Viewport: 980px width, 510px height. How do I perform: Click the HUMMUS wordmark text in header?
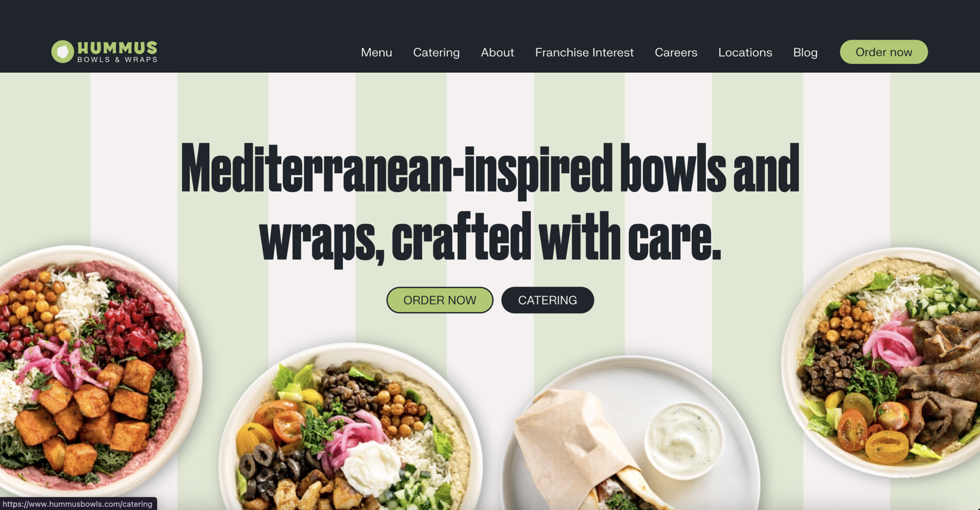click(x=117, y=48)
